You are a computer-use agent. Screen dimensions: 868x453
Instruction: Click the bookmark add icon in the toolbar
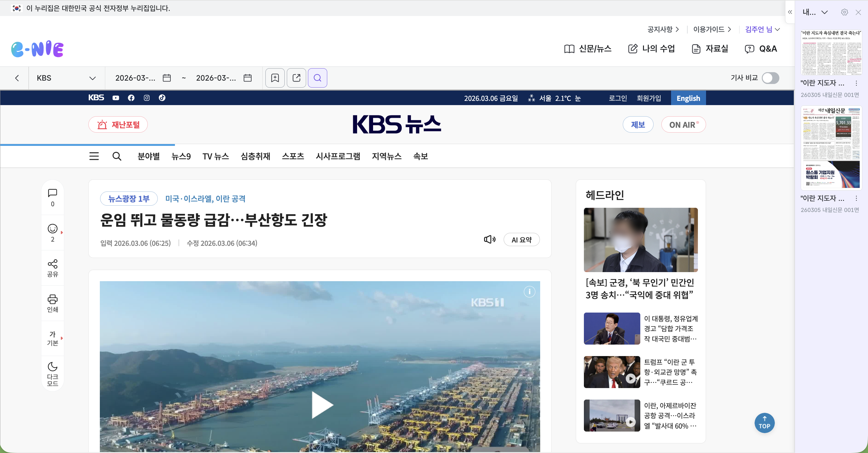coord(275,78)
